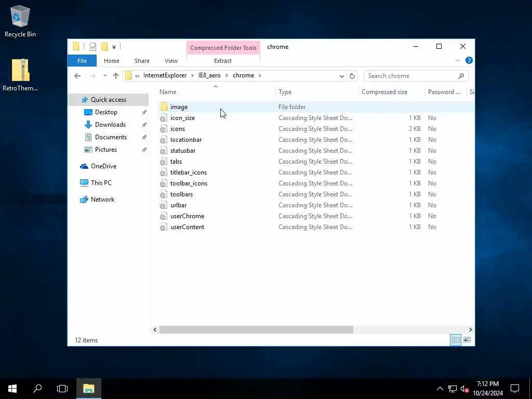This screenshot has width=532, height=399.
Task: Click chevron after InternetExplorer in breadcrumb
Action: click(192, 75)
